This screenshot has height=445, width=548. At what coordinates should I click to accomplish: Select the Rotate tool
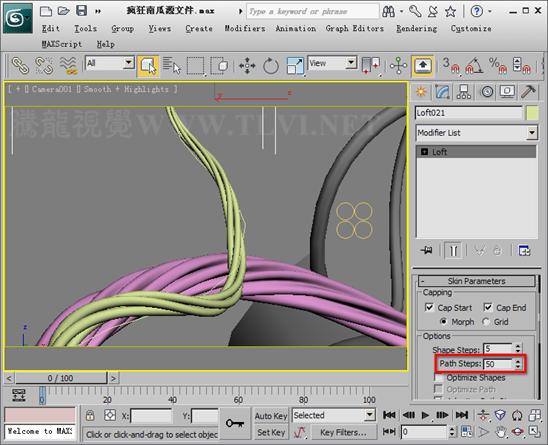(271, 66)
